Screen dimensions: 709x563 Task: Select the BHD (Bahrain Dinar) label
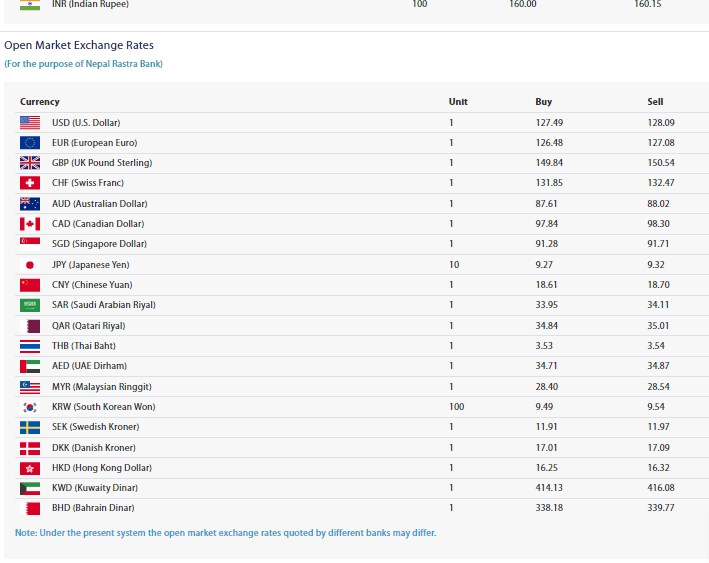coord(94,508)
